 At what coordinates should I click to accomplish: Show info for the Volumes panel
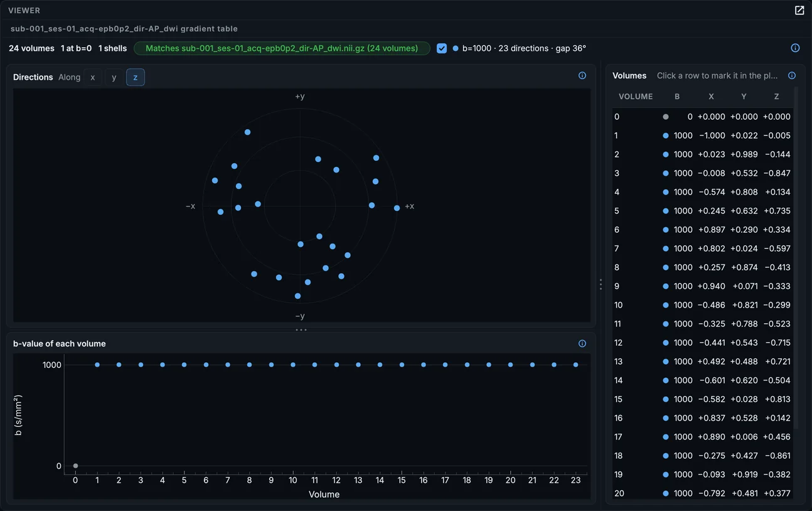(x=792, y=75)
